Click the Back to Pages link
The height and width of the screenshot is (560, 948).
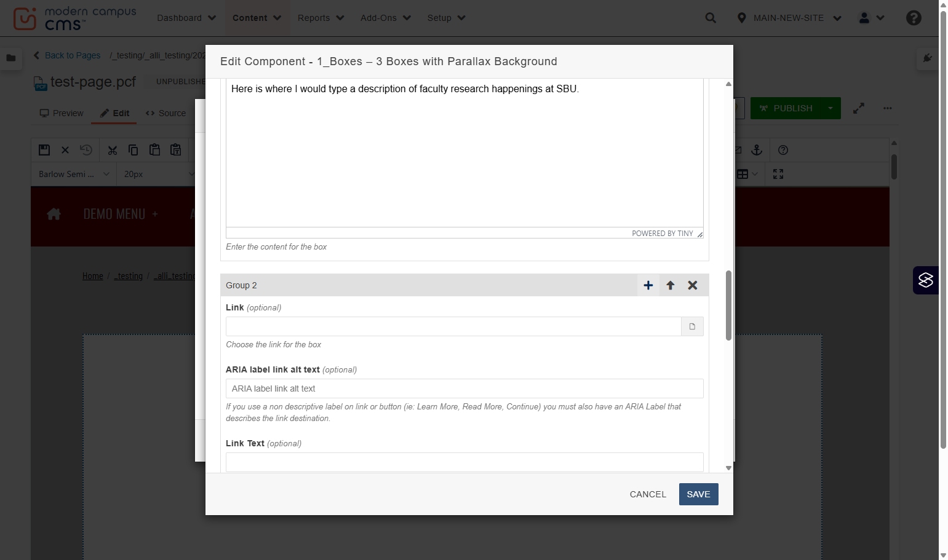pos(66,55)
